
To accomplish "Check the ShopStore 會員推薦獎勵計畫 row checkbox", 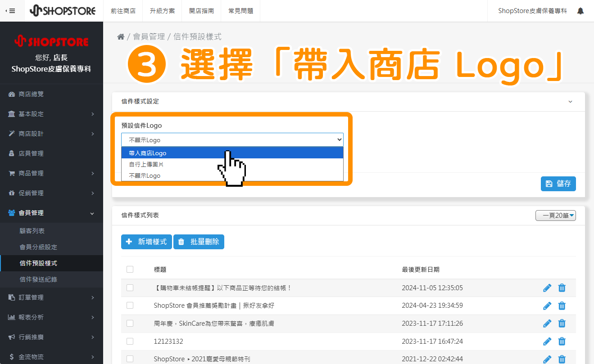I will coord(130,306).
